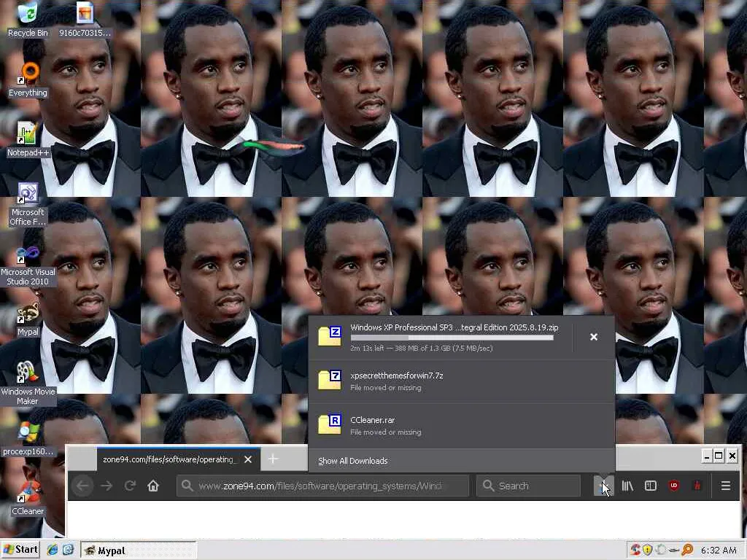Open the orange magnifier tray icon
Screen dimensions: 747x560
click(x=687, y=550)
